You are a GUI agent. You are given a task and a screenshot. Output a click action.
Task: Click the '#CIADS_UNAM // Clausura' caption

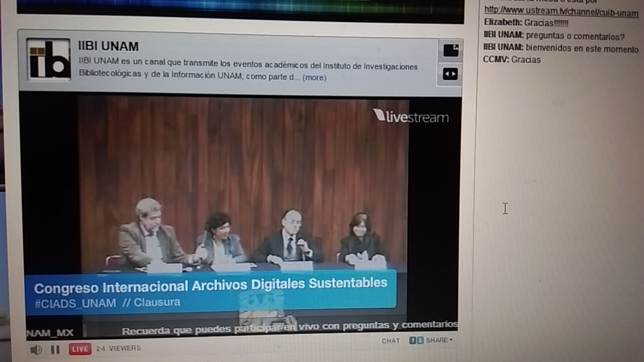point(107,303)
